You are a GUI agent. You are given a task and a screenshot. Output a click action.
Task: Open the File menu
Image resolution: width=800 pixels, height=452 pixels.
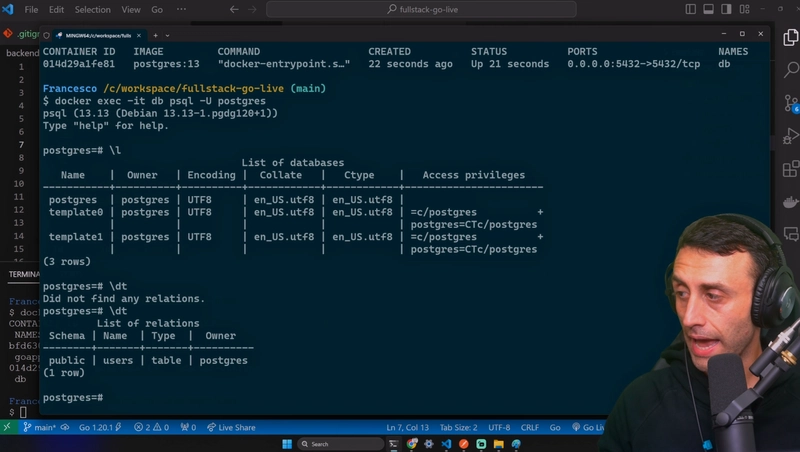[31, 10]
